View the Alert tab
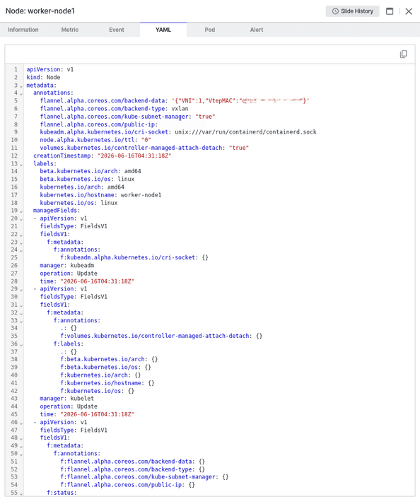This screenshot has width=420, height=504. (x=257, y=30)
